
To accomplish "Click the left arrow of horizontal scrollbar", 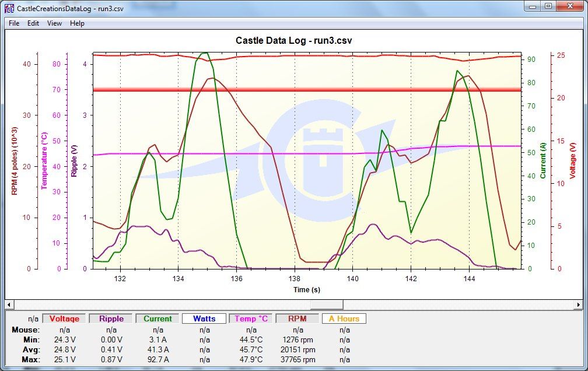I will pyautogui.click(x=10, y=304).
